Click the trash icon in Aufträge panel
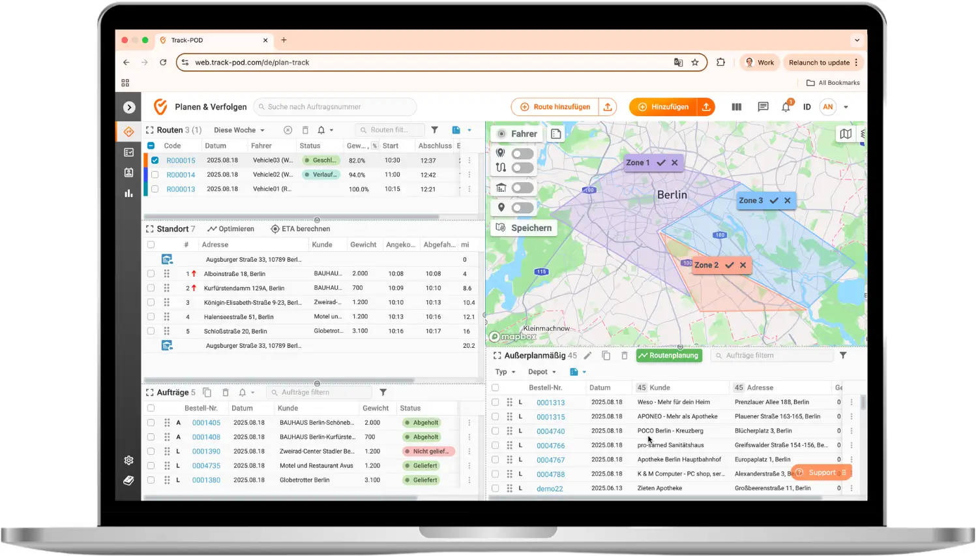Viewport: 980px width, 556px height. pos(226,392)
